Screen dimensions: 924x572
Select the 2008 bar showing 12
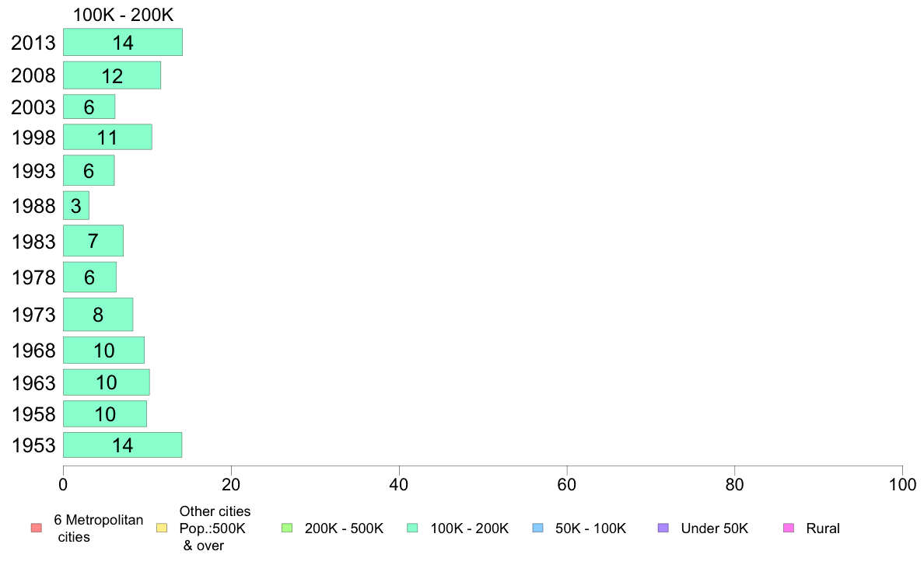point(112,75)
